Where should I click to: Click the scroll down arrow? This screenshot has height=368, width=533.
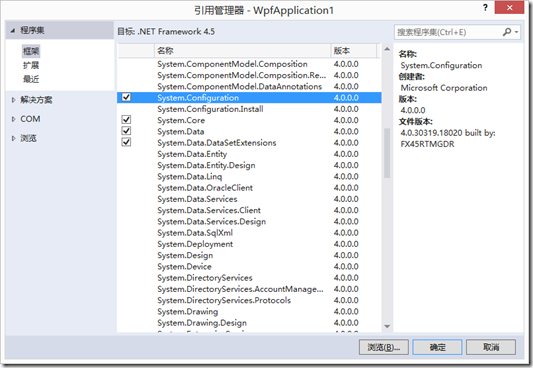click(387, 327)
